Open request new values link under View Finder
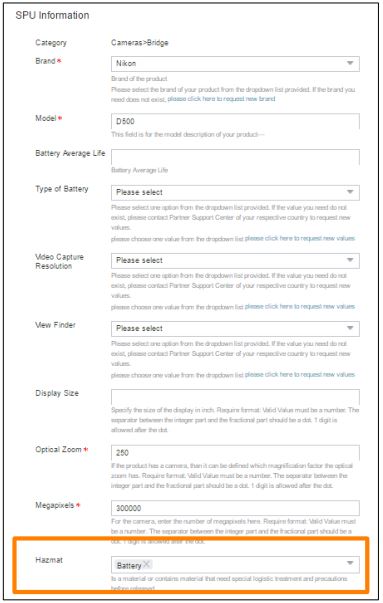Viewport: 383px width, 603px height. (300, 375)
